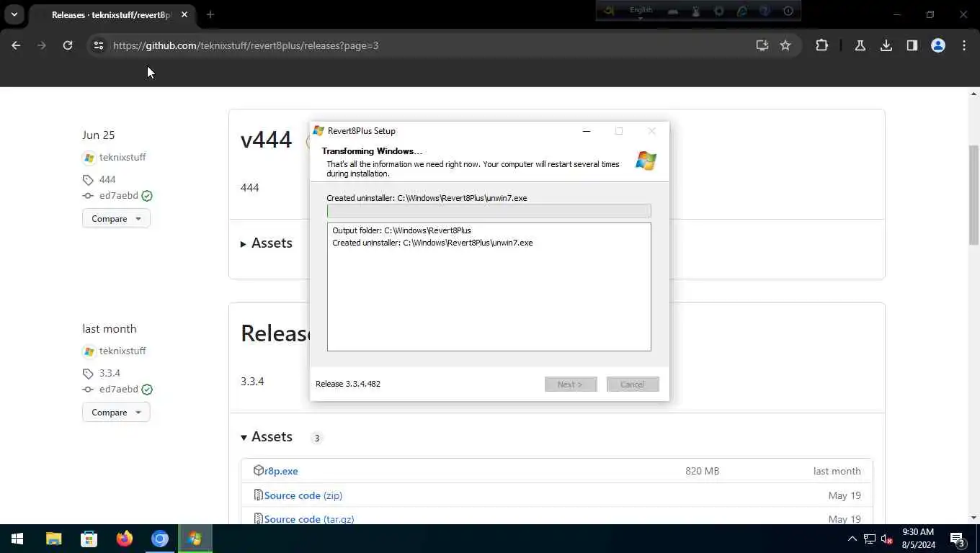Download Source code (tar.gz)
Image resolution: width=980 pixels, height=553 pixels.
click(x=309, y=518)
